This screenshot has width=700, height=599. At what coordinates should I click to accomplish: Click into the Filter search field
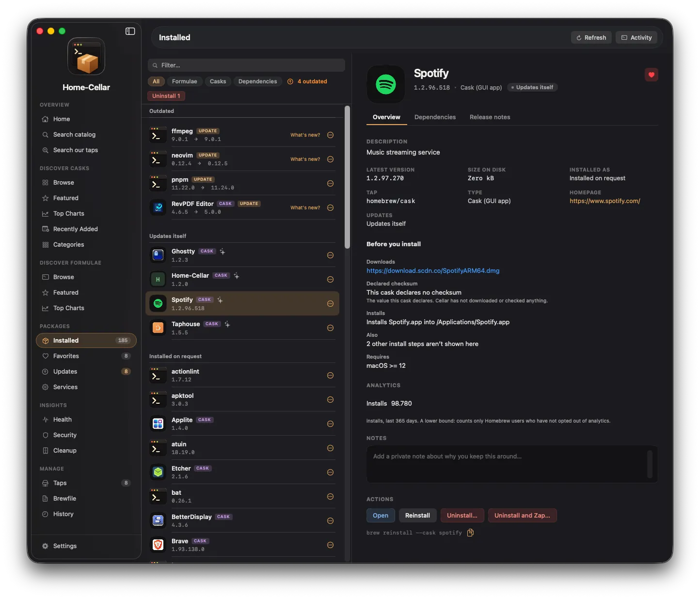click(246, 65)
